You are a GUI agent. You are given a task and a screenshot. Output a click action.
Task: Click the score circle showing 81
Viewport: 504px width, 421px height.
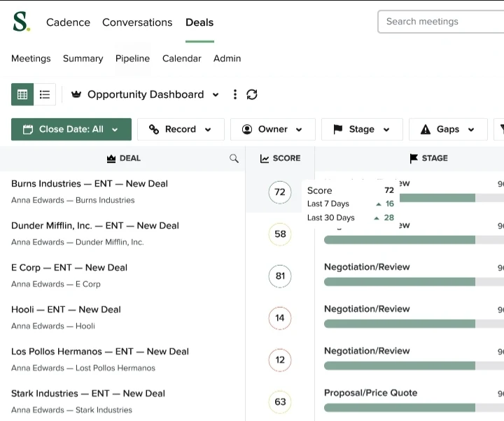coord(280,276)
